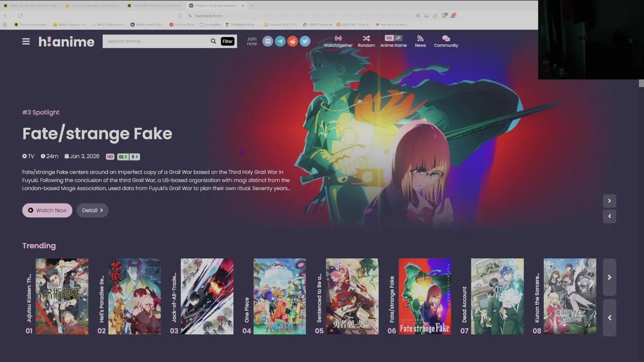Open the Telegram join link icon
The width and height of the screenshot is (644, 362).
tap(280, 41)
